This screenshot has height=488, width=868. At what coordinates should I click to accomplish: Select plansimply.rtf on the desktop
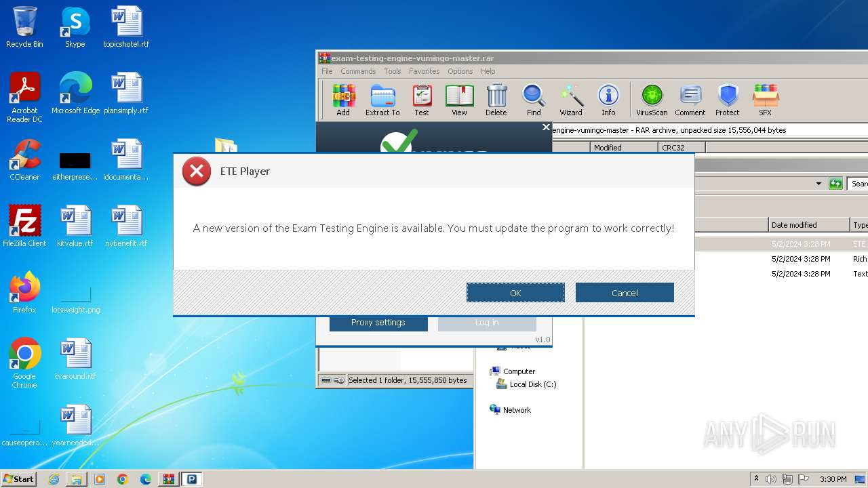tap(126, 94)
